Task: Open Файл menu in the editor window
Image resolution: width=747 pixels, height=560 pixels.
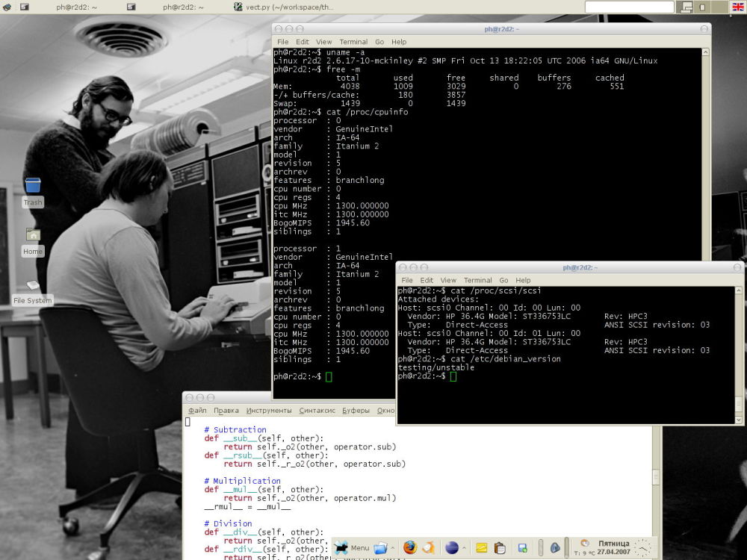Action: click(x=196, y=411)
